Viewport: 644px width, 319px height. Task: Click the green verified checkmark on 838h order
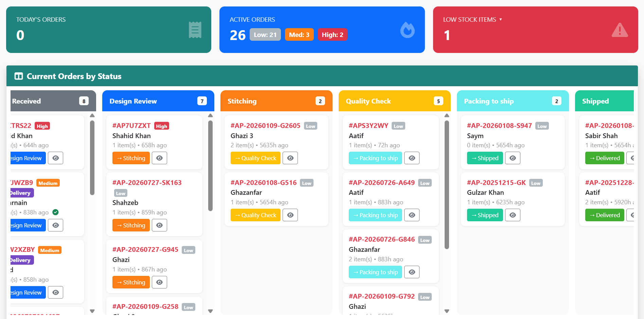pos(55,212)
